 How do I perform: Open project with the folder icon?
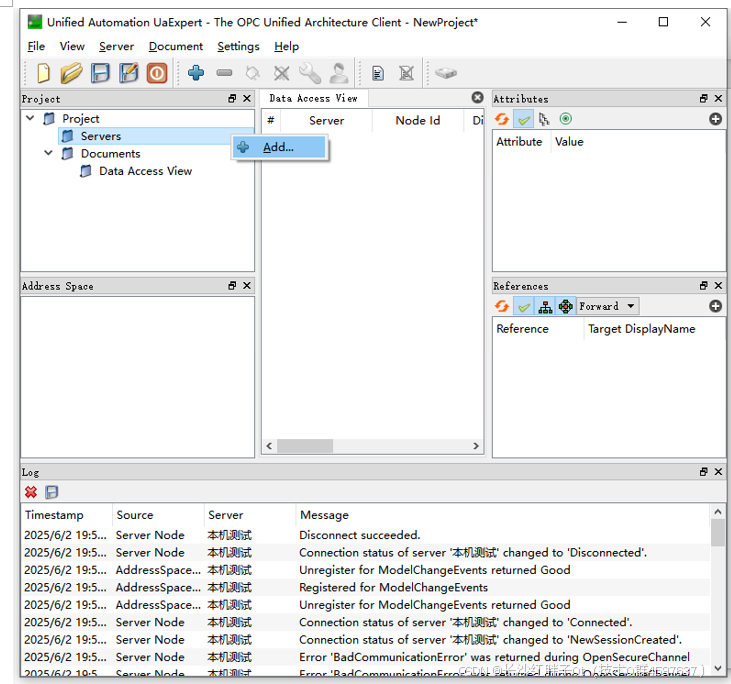point(71,73)
